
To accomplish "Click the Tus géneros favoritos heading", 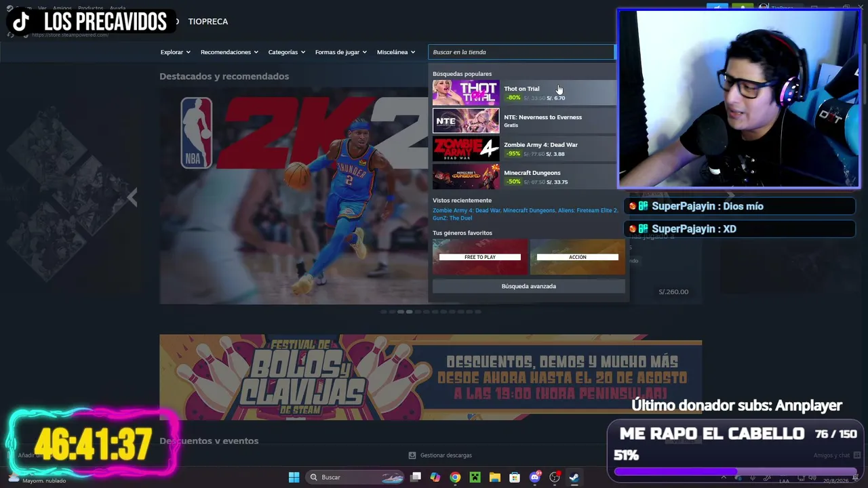I will pos(462,233).
